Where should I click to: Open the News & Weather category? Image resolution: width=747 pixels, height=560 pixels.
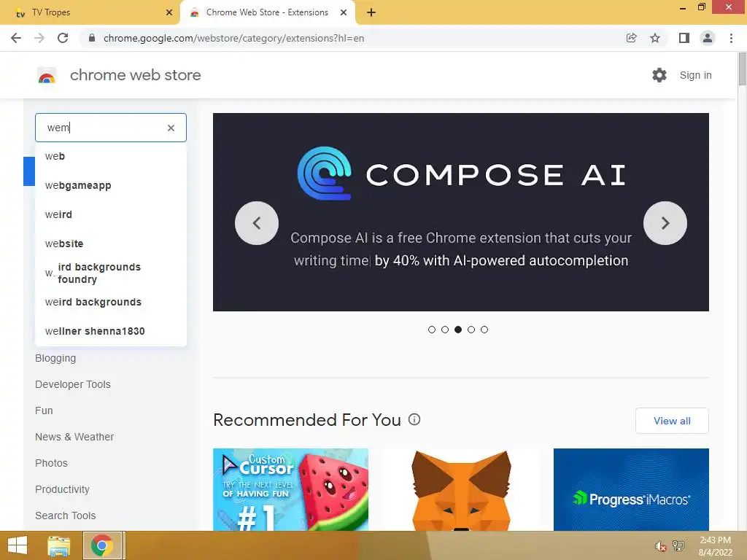click(74, 437)
